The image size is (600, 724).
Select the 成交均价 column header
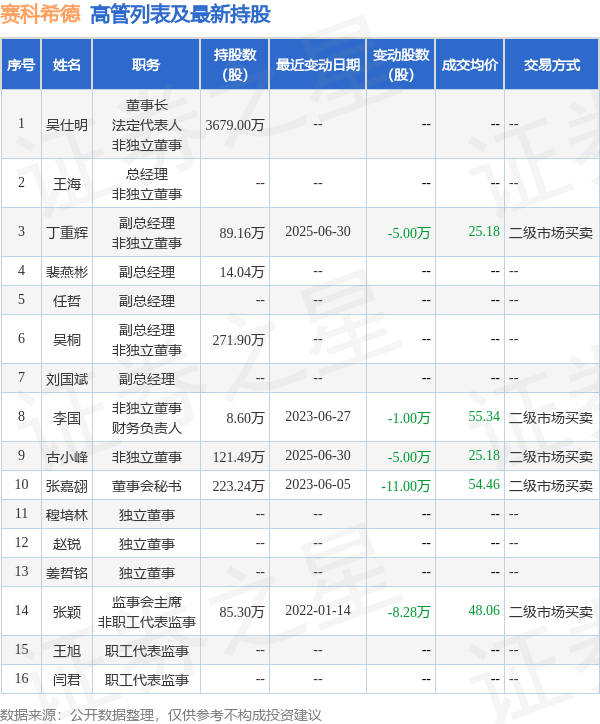tap(470, 65)
